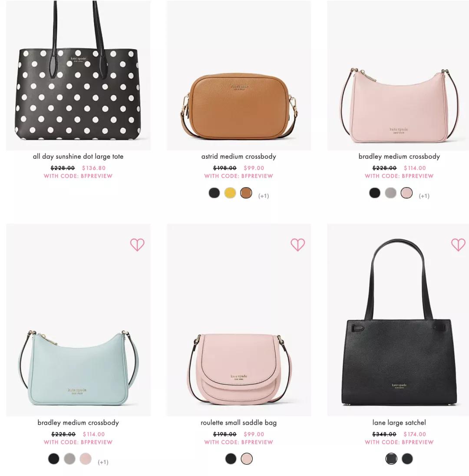This screenshot has width=469, height=476.
Task: Favorite the blue bradley medium crossbody with heart icon
Action: pyautogui.click(x=137, y=245)
